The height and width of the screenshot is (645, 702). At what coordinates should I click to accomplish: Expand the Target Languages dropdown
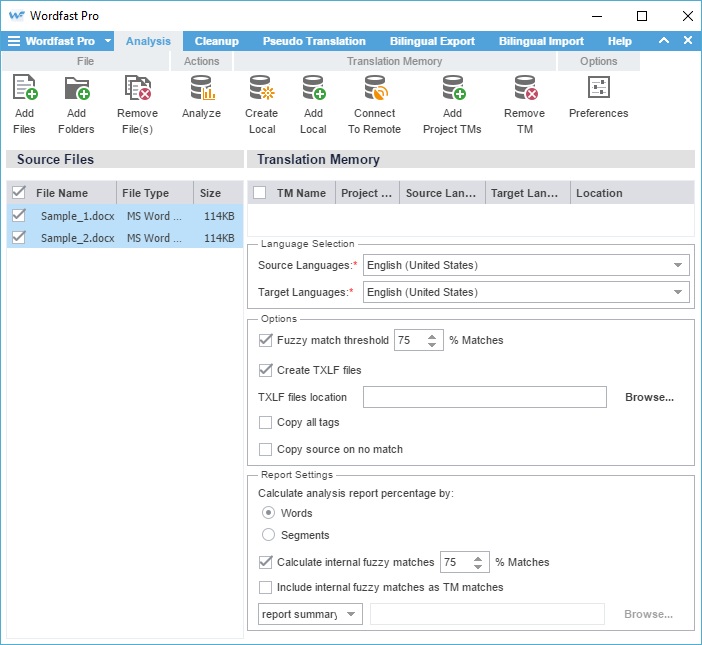(526, 292)
